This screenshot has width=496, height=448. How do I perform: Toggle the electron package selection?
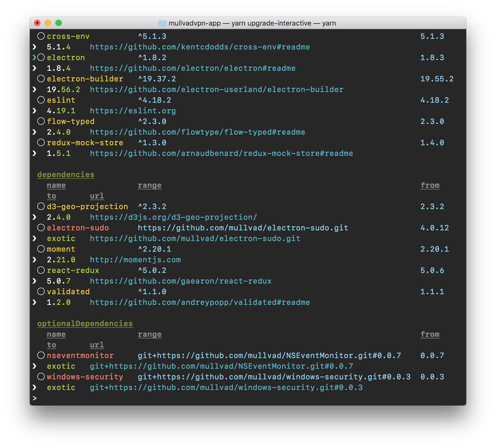coord(41,57)
